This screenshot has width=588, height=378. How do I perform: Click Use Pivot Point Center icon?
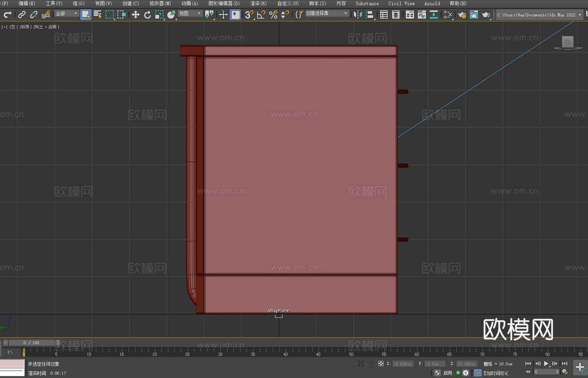coord(209,14)
